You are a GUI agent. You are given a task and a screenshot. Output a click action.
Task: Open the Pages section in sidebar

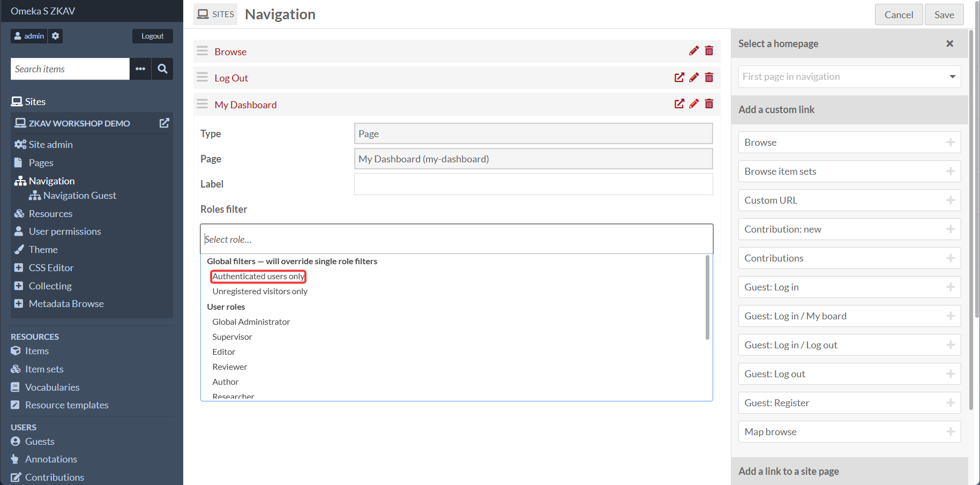[41, 163]
